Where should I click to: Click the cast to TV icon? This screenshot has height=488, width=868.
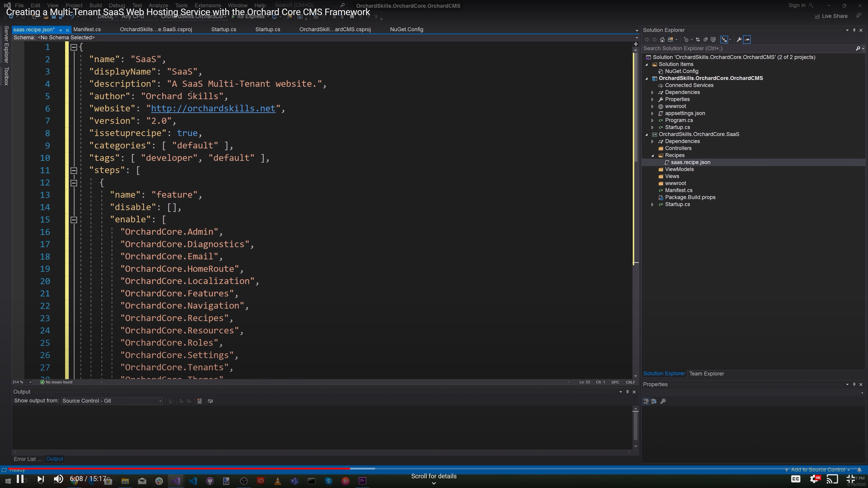point(833,479)
